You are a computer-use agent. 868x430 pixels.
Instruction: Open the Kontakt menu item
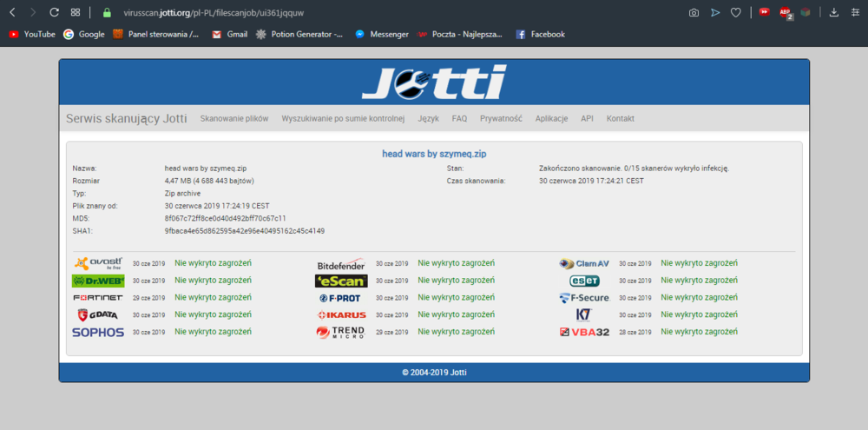621,119
